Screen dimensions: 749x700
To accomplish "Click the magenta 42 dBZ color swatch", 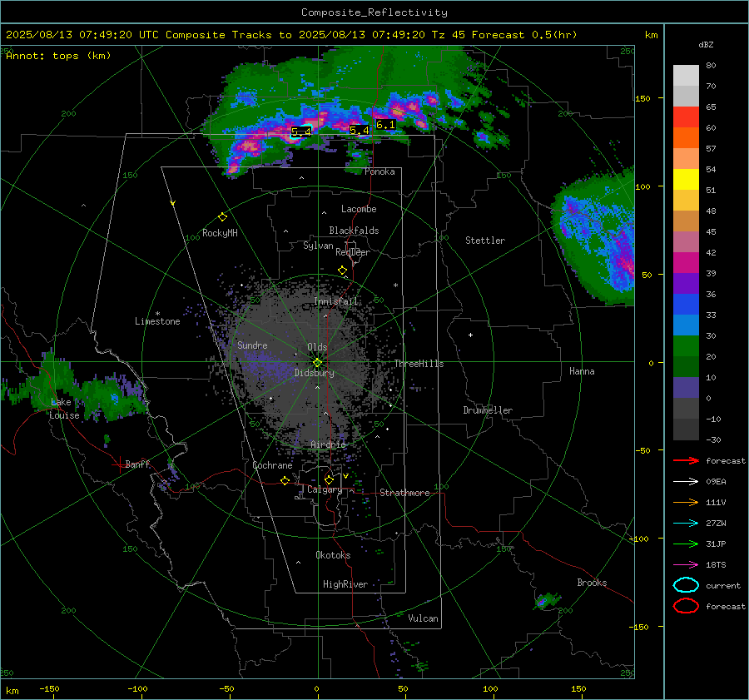I will tap(686, 262).
